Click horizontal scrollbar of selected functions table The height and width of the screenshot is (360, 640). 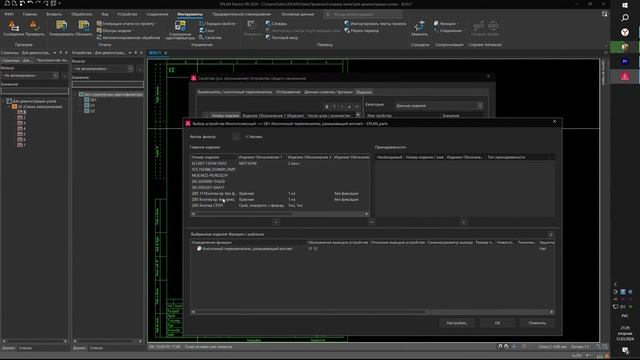pyautogui.click(x=372, y=312)
